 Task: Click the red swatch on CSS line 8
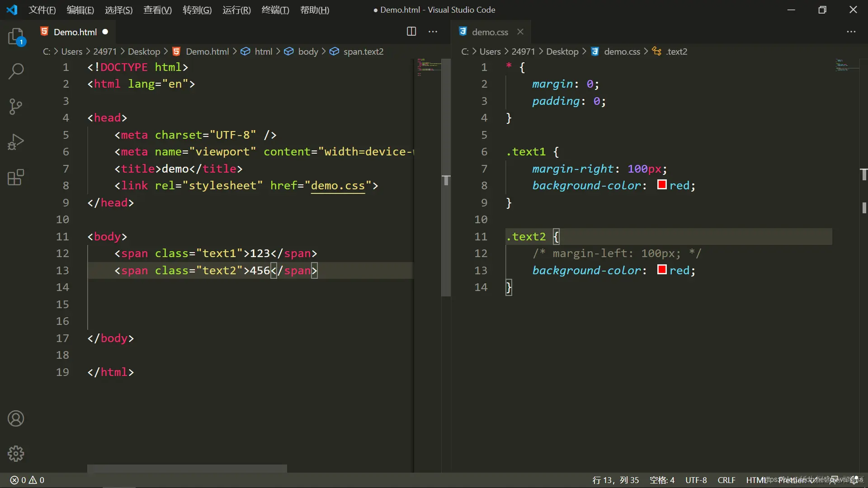point(662,185)
